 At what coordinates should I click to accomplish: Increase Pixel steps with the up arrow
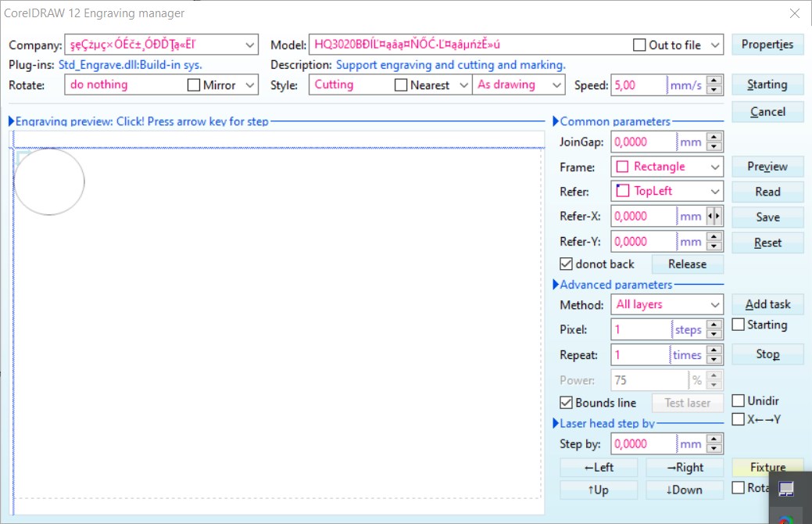[714, 325]
